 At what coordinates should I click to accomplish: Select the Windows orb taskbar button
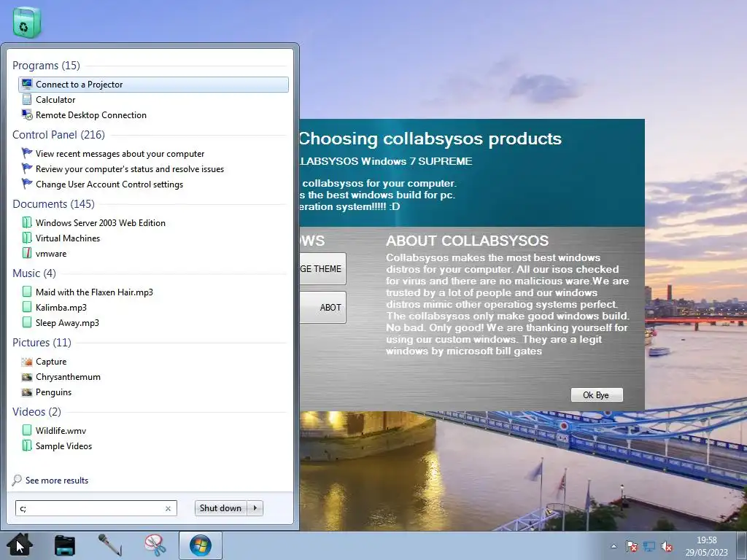pyautogui.click(x=200, y=545)
